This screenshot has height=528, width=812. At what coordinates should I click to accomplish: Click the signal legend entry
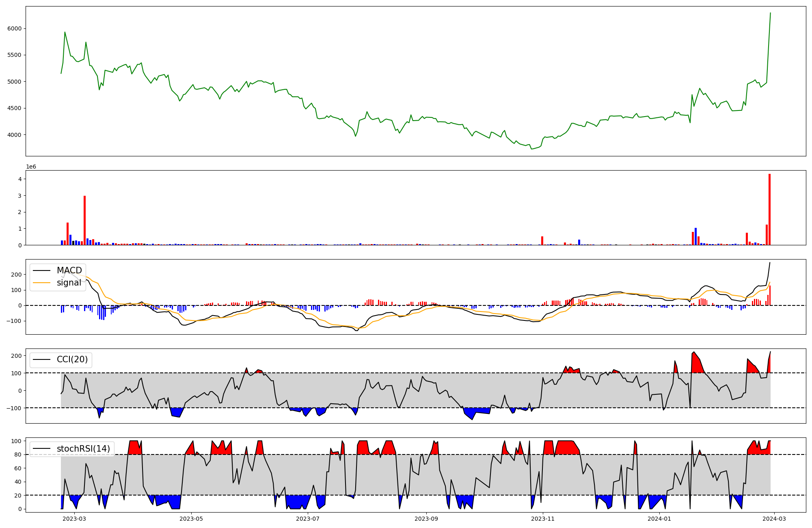point(69,283)
